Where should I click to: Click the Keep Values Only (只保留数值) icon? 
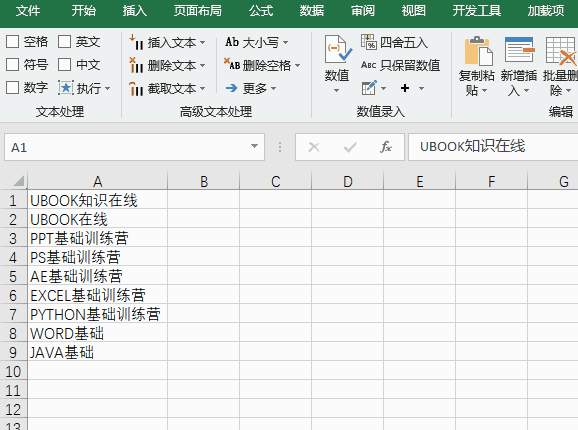369,65
